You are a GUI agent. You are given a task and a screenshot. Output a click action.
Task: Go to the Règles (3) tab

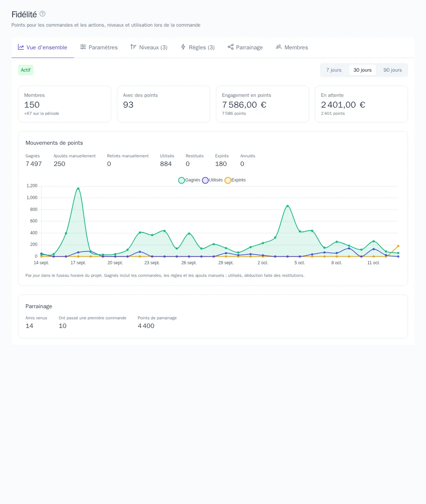(x=198, y=48)
